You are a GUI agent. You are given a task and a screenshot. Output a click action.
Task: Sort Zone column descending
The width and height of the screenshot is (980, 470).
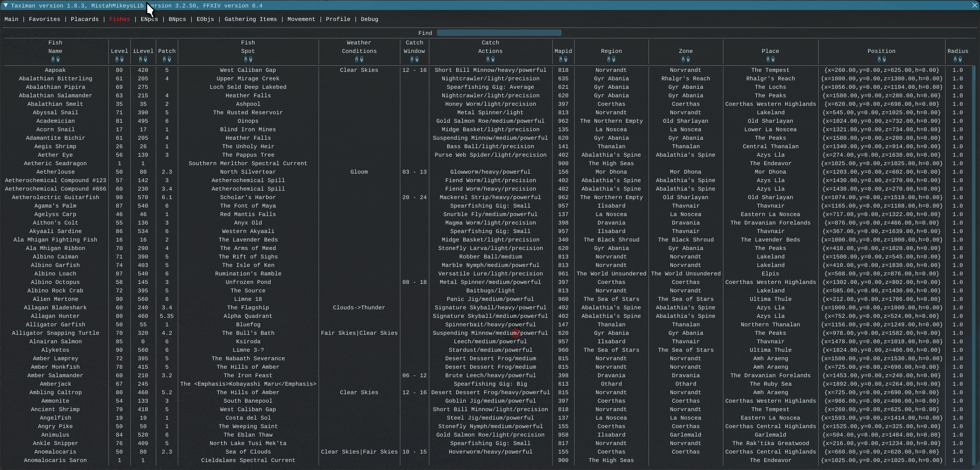pos(688,59)
